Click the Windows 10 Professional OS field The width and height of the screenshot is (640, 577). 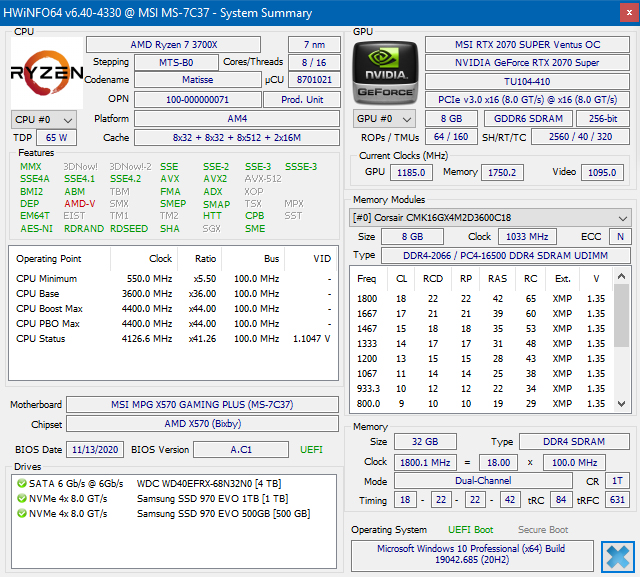(x=471, y=554)
